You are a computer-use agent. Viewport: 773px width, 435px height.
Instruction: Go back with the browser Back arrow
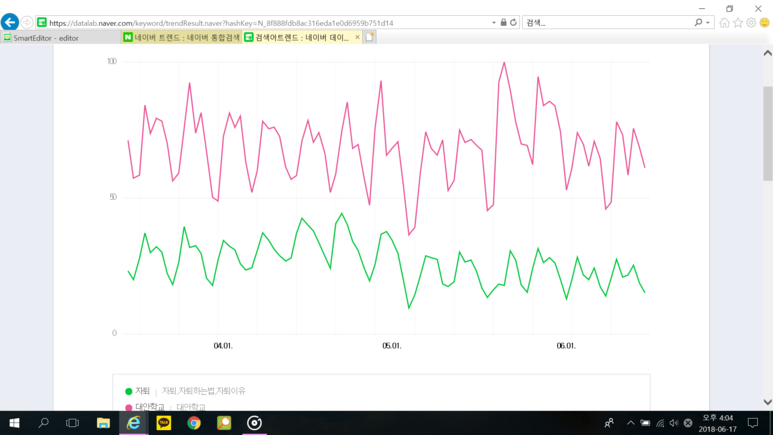[10, 22]
